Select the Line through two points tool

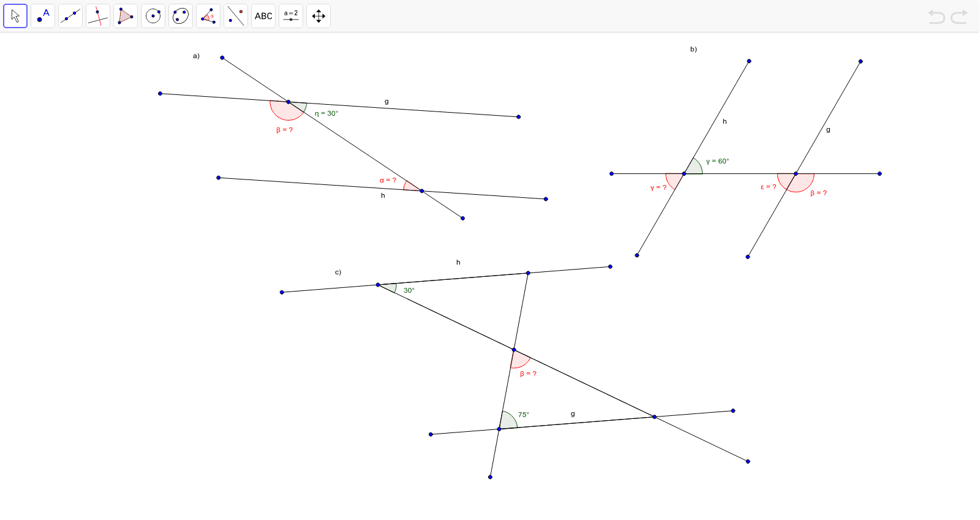pyautogui.click(x=70, y=16)
